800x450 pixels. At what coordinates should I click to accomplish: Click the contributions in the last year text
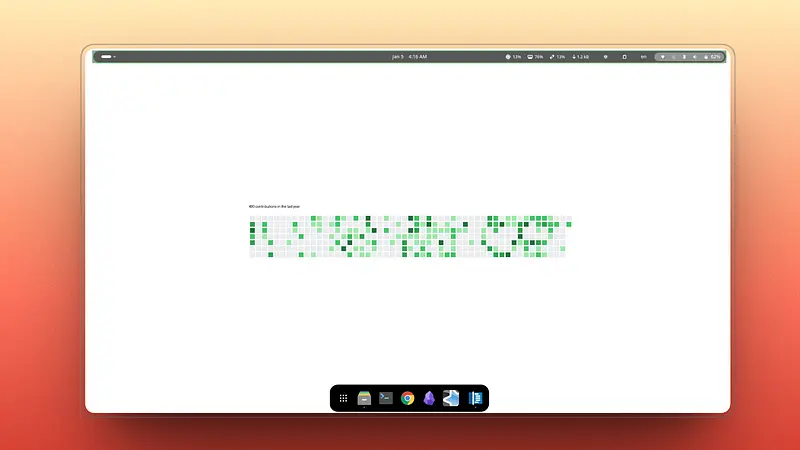pyautogui.click(x=274, y=207)
